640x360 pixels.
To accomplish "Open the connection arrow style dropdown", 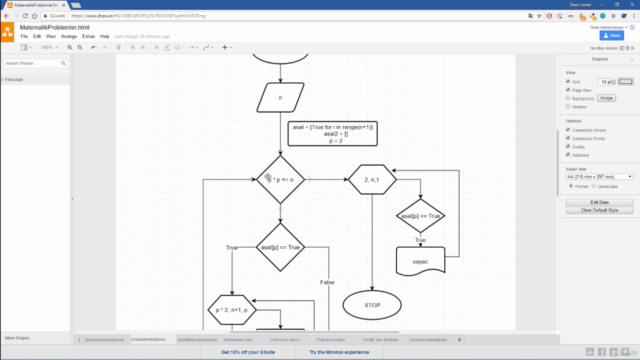I will tap(193, 47).
